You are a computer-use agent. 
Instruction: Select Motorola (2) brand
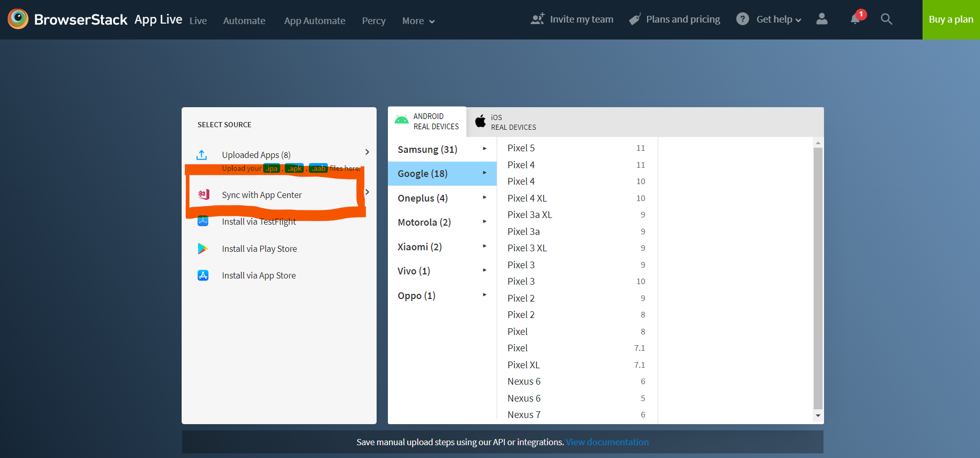[442, 222]
